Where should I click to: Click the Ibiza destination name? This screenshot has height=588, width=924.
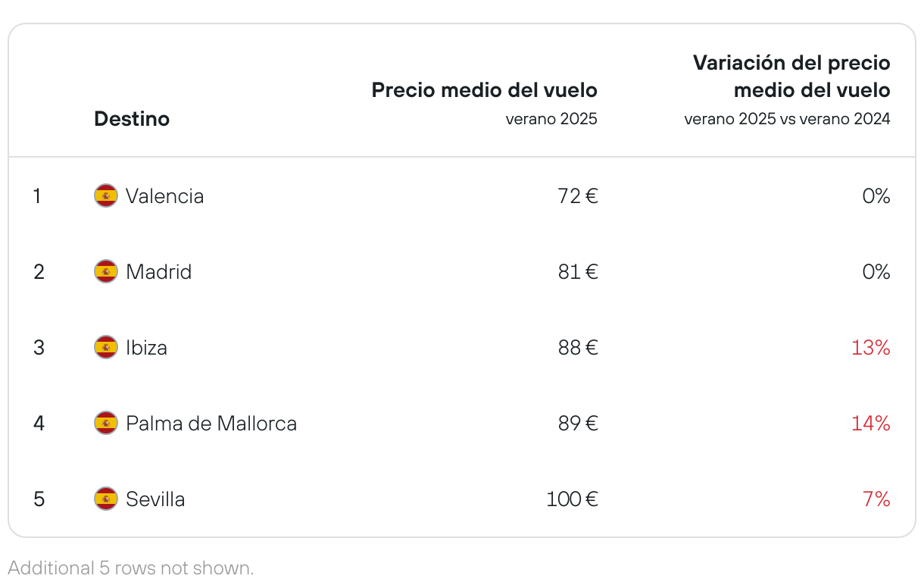[147, 348]
